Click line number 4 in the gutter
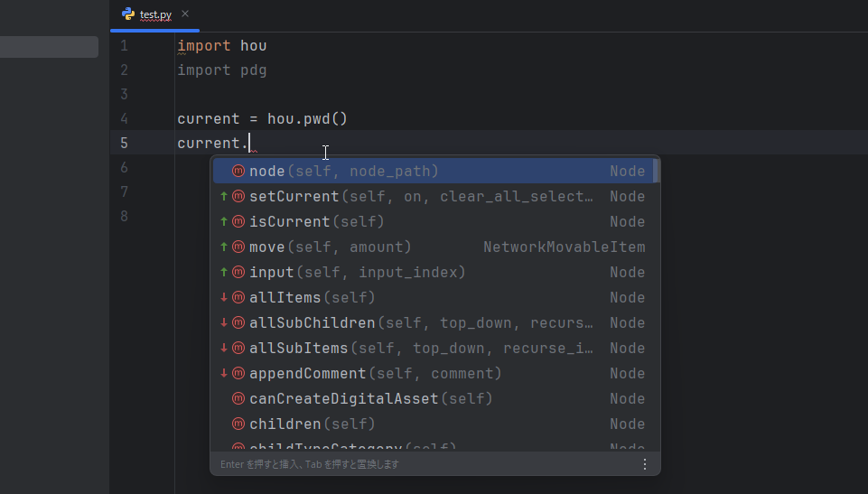 (x=124, y=119)
